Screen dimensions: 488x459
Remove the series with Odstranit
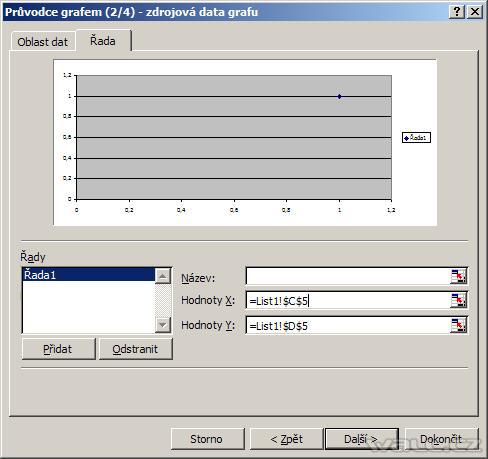point(136,349)
